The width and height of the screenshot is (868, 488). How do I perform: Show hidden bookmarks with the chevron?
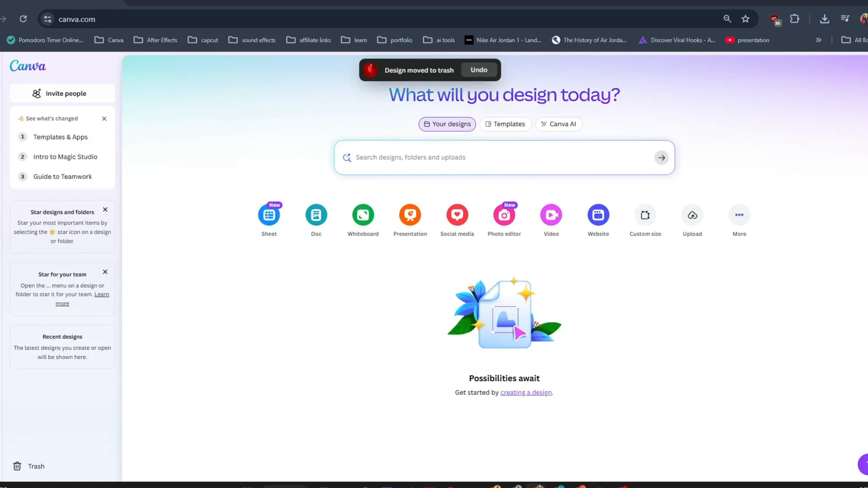819,40
